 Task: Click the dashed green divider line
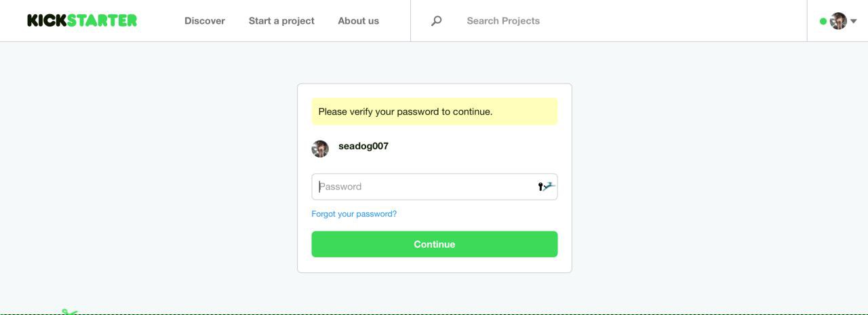pyautogui.click(x=434, y=314)
